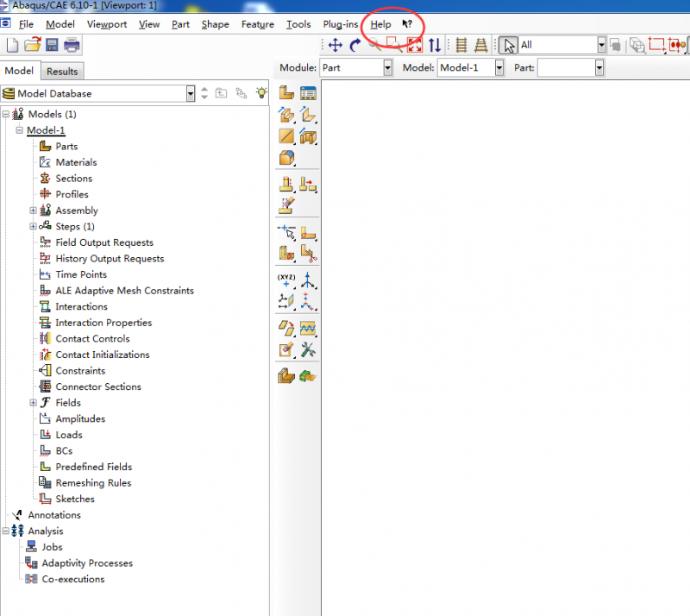The width and height of the screenshot is (690, 616).
Task: Expand the Steps (1) tree node
Action: 33,226
